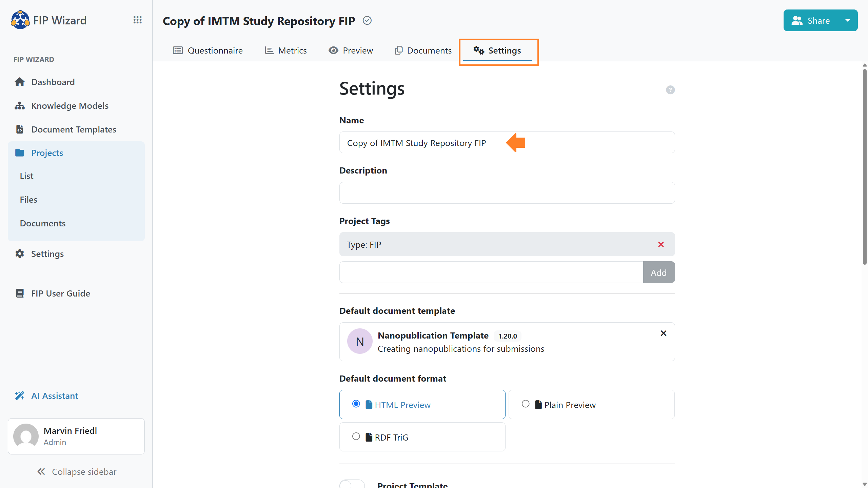Open the FIP User Guide link
Image resolution: width=868 pixels, height=488 pixels.
(76, 293)
